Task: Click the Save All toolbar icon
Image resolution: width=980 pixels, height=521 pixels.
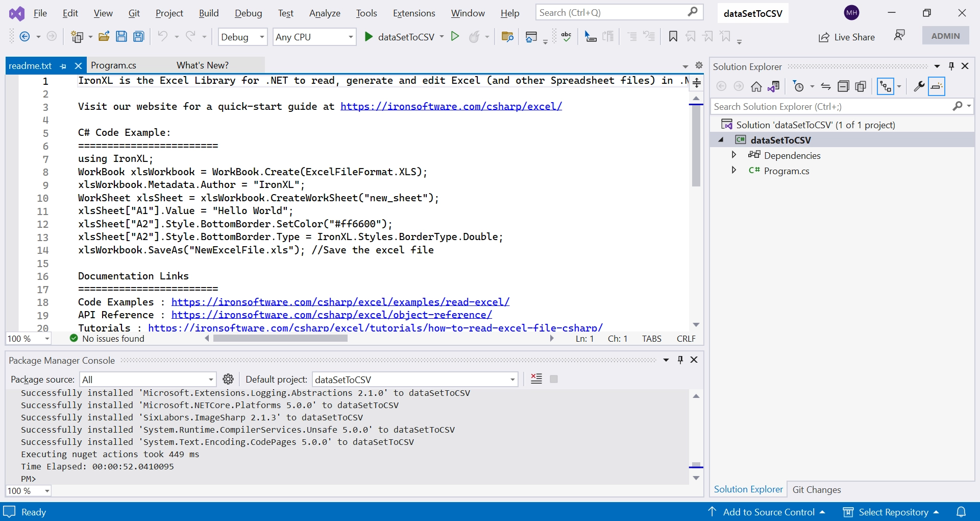Action: pyautogui.click(x=138, y=36)
